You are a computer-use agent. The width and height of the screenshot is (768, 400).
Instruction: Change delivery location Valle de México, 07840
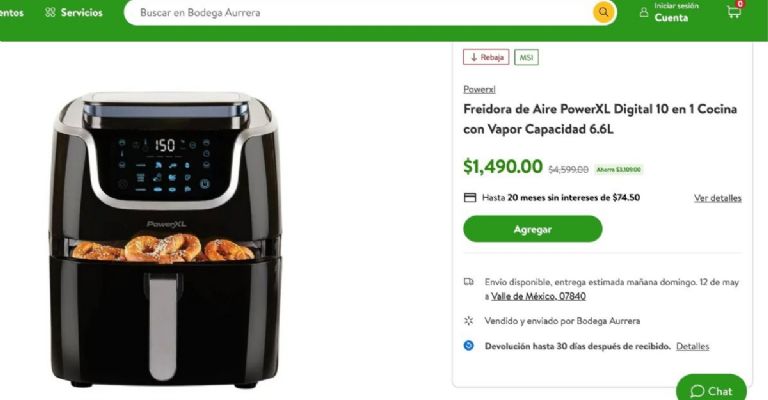coord(538,296)
